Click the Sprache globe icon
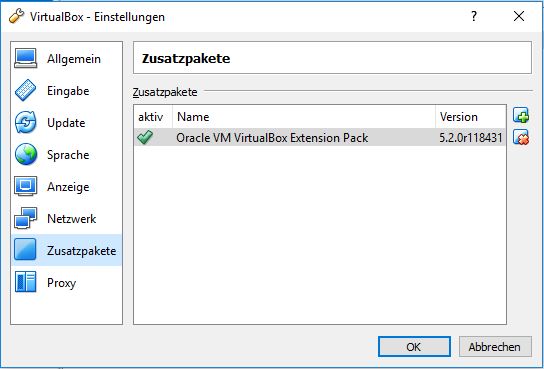This screenshot has height=369, width=544. point(25,154)
